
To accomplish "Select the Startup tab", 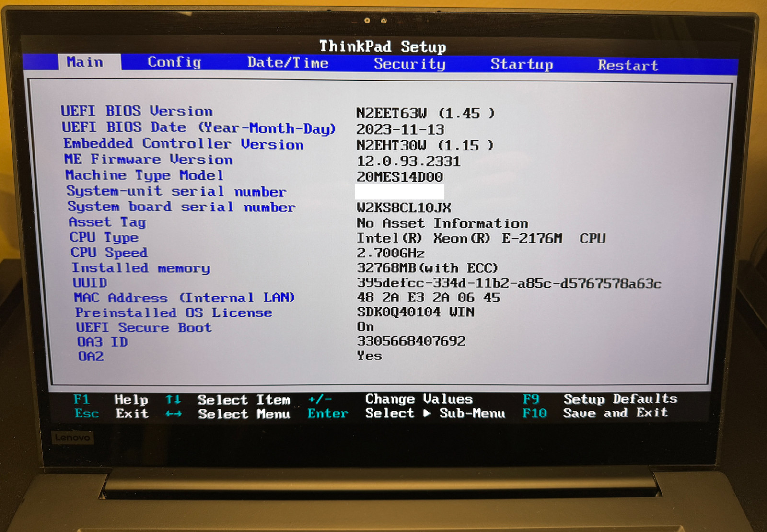I will point(522,64).
